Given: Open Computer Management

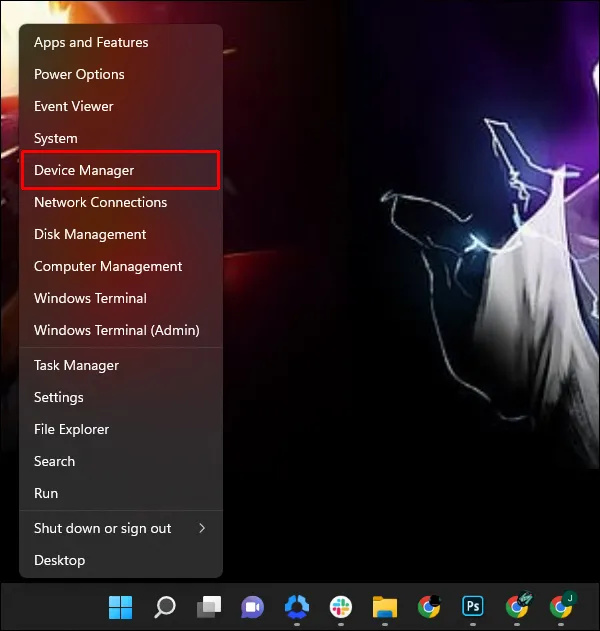Looking at the screenshot, I should pos(121,266).
